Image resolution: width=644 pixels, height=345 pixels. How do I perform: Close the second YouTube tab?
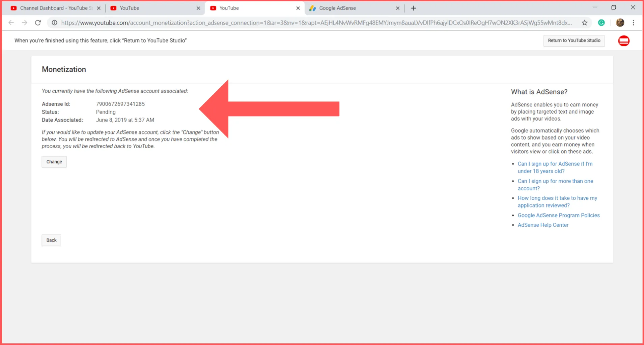(198, 8)
